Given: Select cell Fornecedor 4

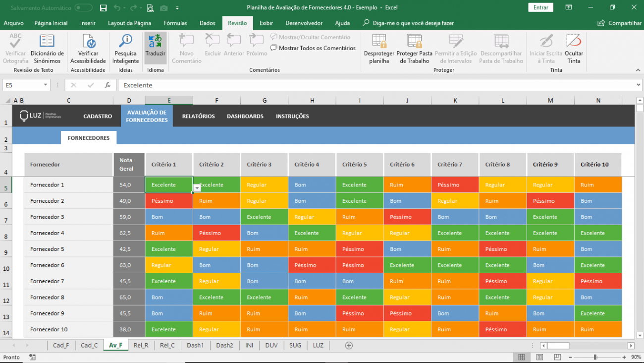Looking at the screenshot, I should pos(68,233).
